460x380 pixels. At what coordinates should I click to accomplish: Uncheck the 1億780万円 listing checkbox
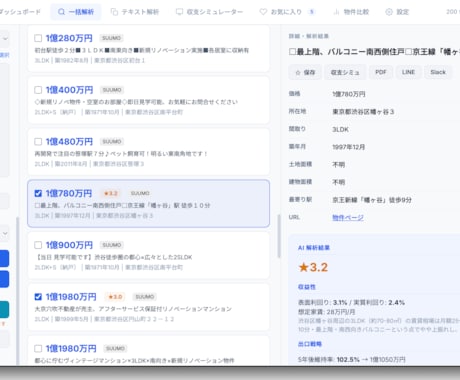pos(38,193)
